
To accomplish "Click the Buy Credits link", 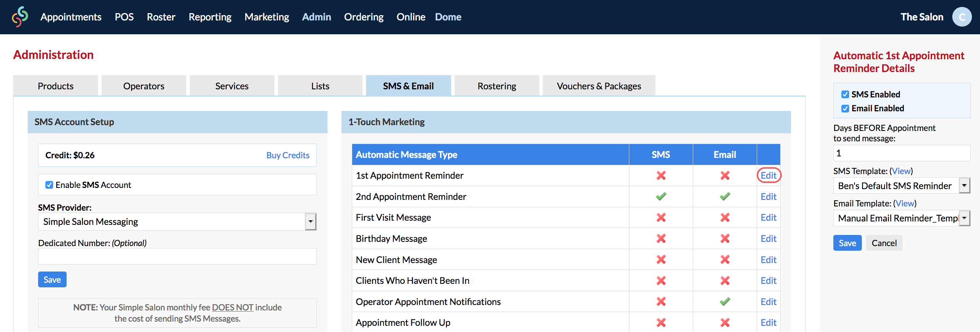I will click(288, 155).
